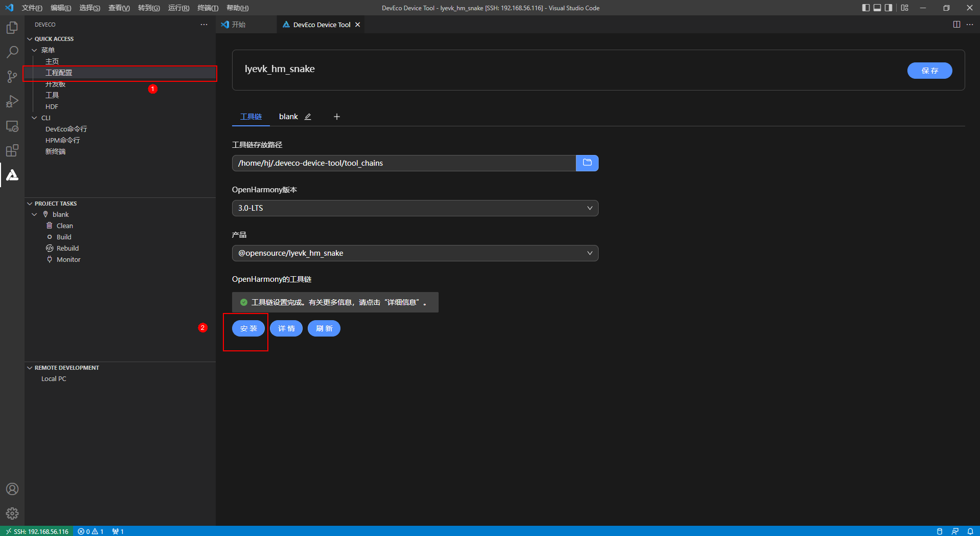Click the SSH remote indicator in status bar
Image resolution: width=980 pixels, height=536 pixels.
click(37, 531)
